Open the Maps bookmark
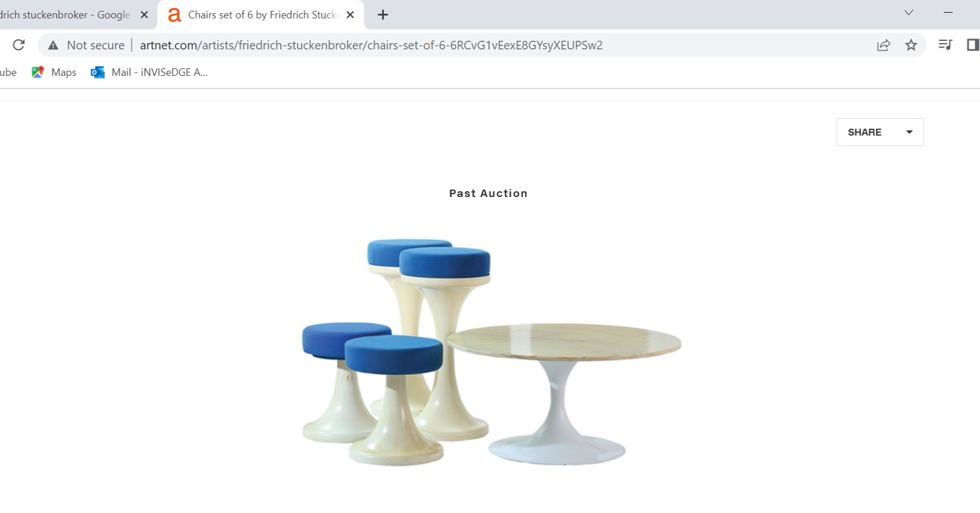Viewport: 980px width, 513px height. (54, 72)
